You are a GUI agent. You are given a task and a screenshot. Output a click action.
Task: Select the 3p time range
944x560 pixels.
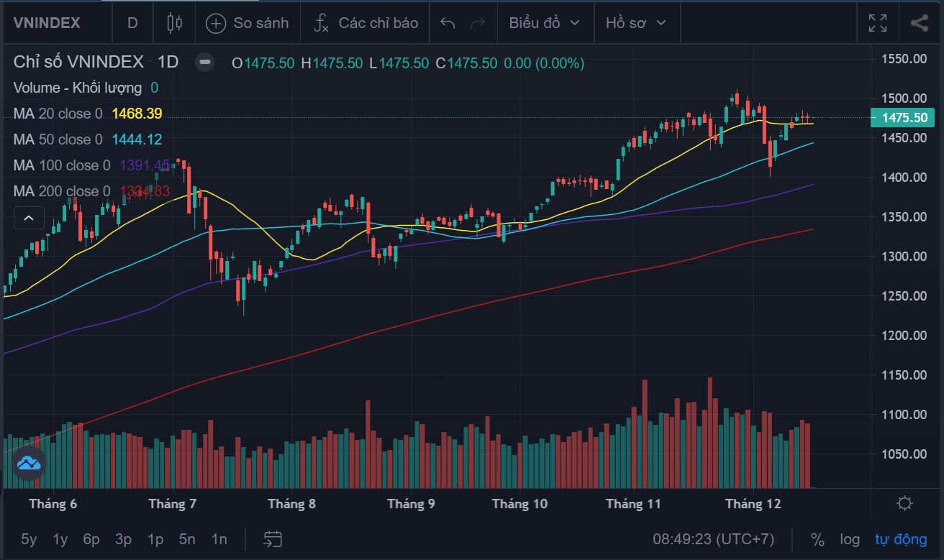point(123,539)
